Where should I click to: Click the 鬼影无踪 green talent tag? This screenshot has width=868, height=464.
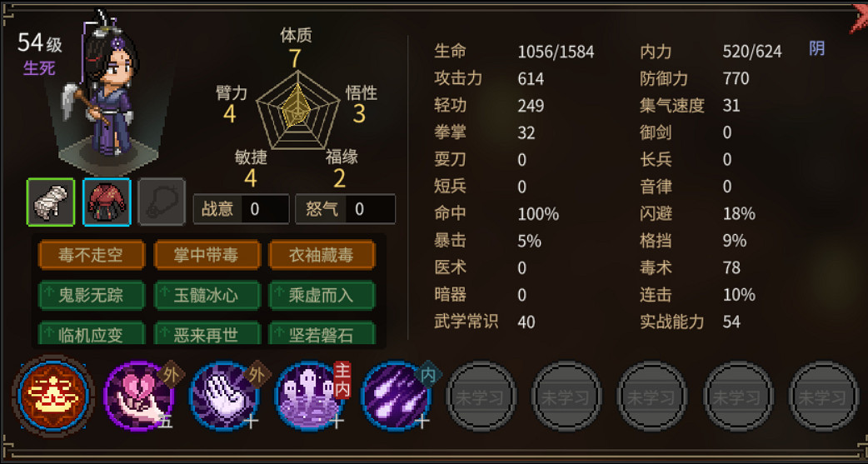tap(92, 295)
